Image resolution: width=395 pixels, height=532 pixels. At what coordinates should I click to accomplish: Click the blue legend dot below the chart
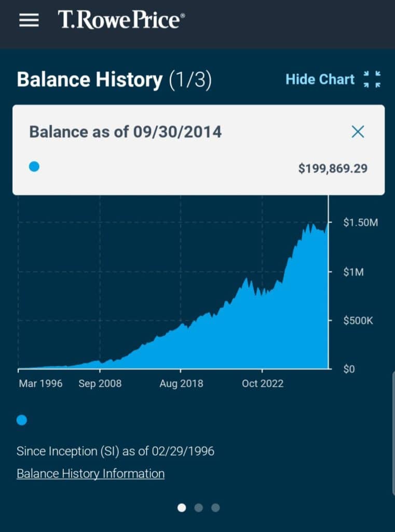click(22, 420)
